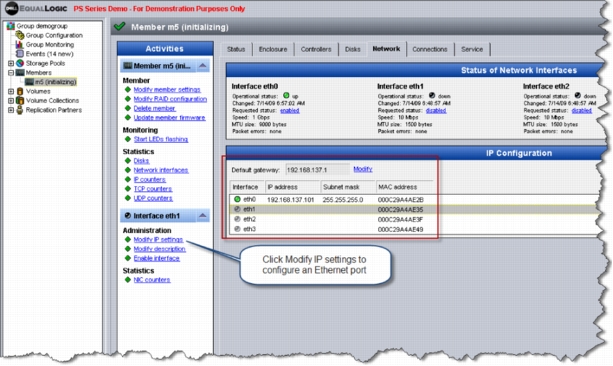Collapse the Interface eth1 activities section
This screenshot has height=366, width=613.
(x=203, y=215)
